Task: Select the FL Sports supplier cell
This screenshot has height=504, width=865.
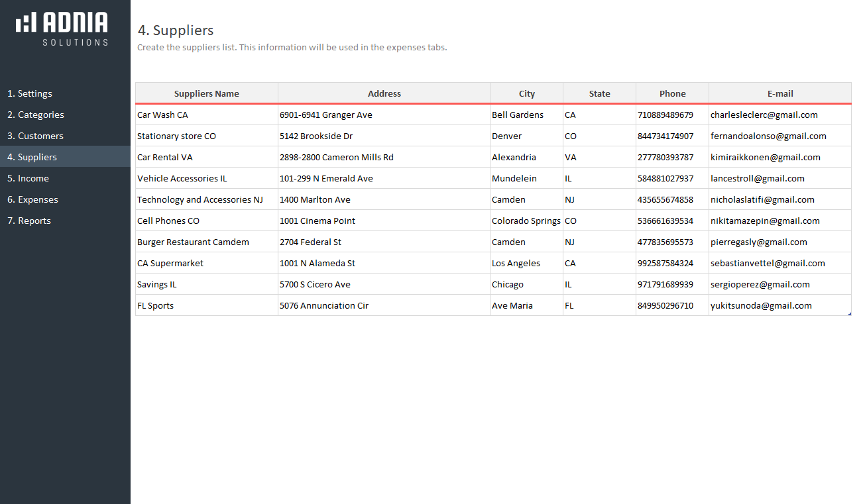Action: (x=155, y=305)
